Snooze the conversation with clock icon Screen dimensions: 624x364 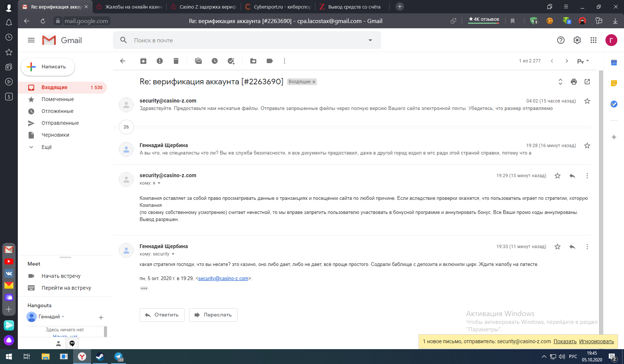pos(215,61)
